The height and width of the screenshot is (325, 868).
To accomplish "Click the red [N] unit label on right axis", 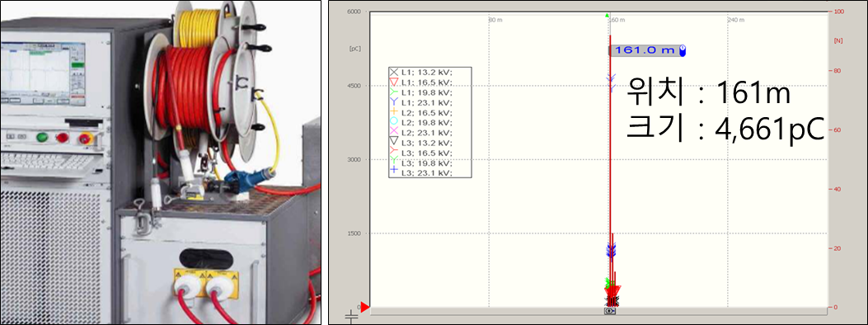I will point(838,41).
